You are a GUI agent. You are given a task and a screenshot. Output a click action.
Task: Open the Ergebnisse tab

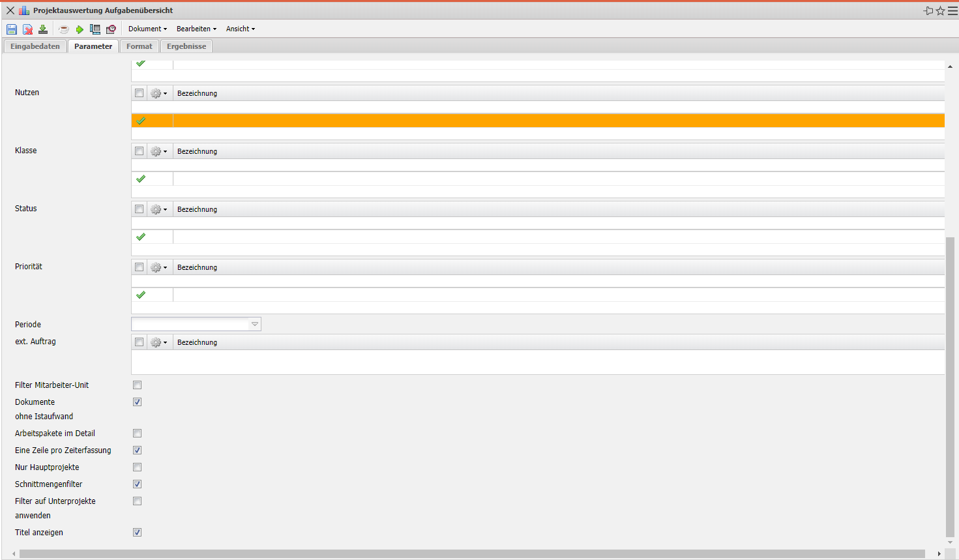click(x=186, y=46)
